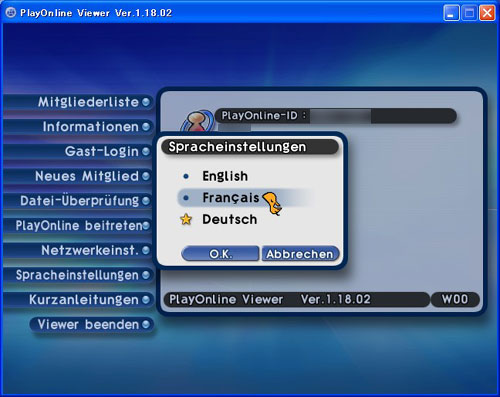Click the PlayOnline-ID field
Screen dimensions: 500x397
click(x=336, y=116)
